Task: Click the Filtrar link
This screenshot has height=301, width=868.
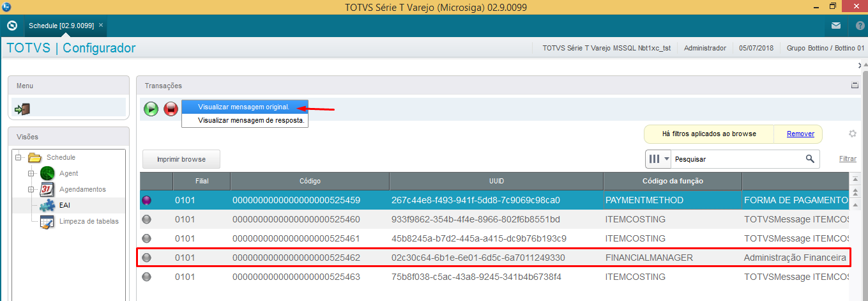Action: coord(848,158)
